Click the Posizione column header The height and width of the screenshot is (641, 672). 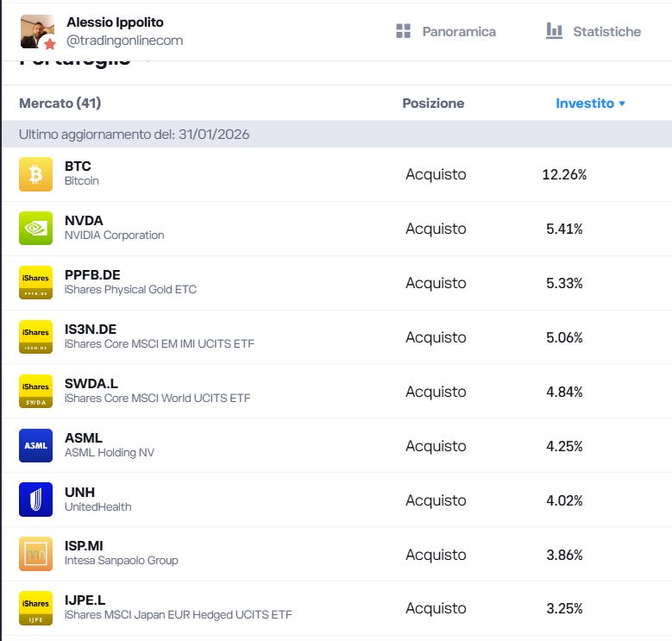(x=433, y=104)
